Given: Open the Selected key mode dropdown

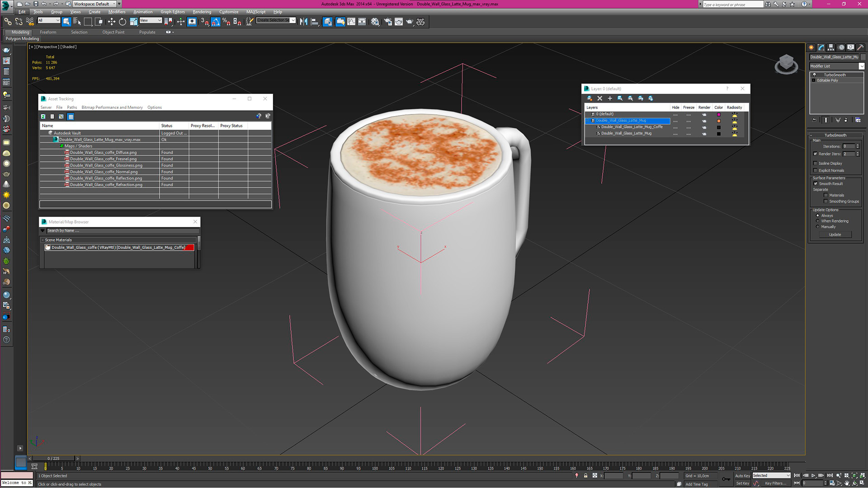Looking at the screenshot, I should pyautogui.click(x=771, y=475).
